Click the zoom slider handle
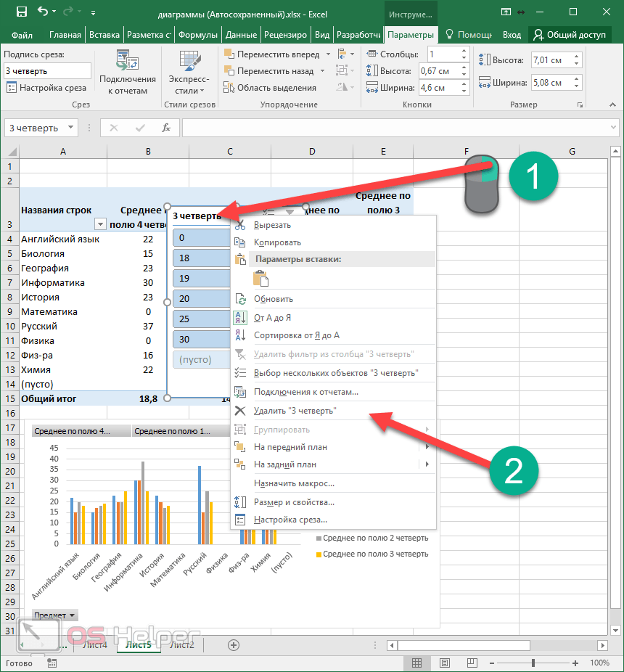 point(533,663)
